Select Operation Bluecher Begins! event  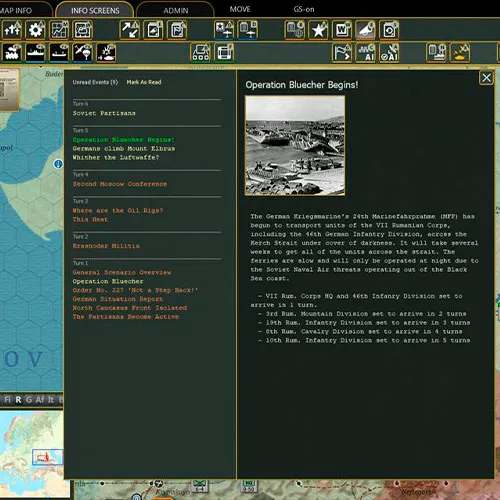pos(124,140)
